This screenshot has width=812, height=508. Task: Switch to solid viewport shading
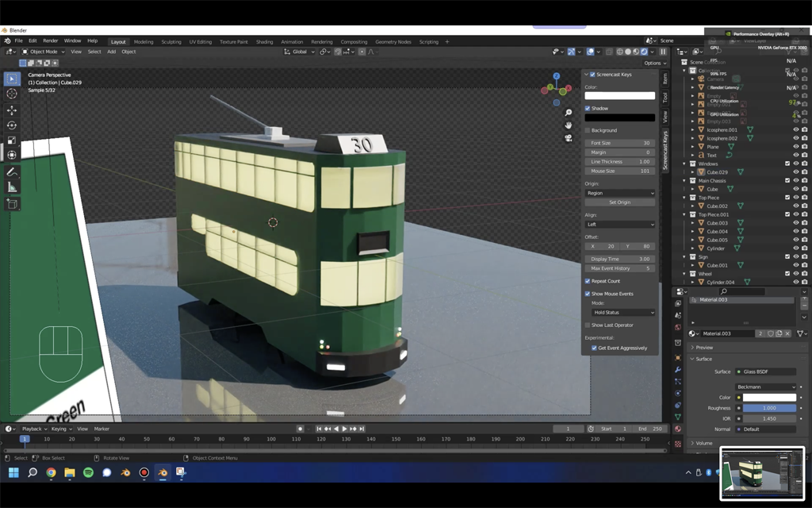coord(628,52)
